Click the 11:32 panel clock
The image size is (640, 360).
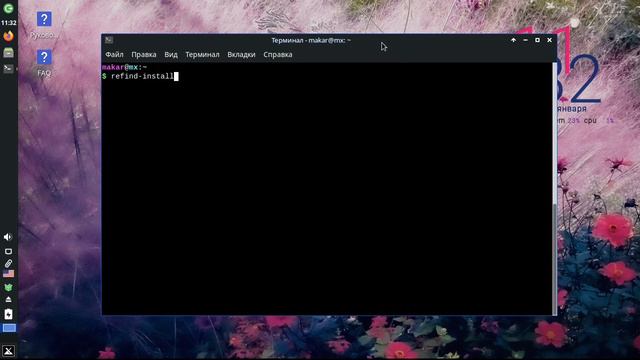click(x=8, y=23)
